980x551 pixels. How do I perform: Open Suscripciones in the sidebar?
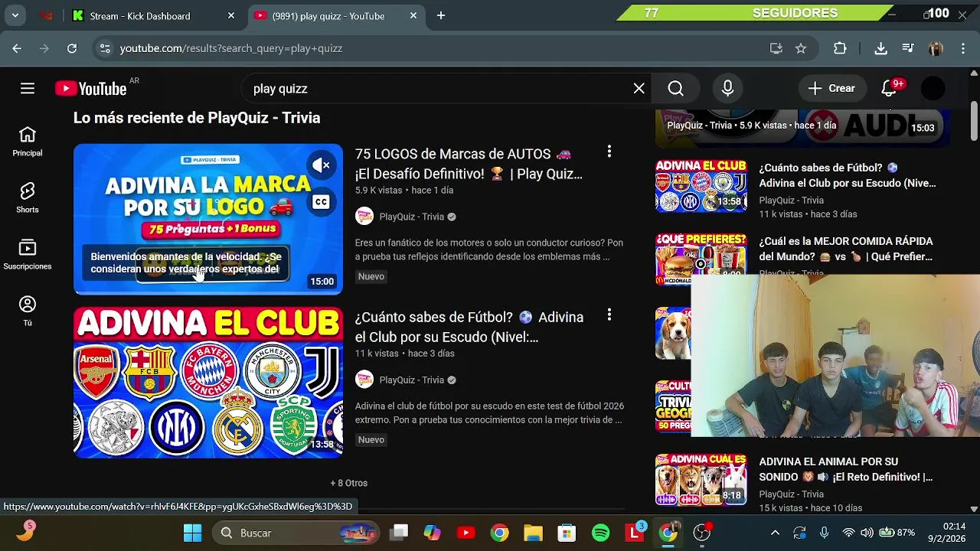[x=28, y=255]
